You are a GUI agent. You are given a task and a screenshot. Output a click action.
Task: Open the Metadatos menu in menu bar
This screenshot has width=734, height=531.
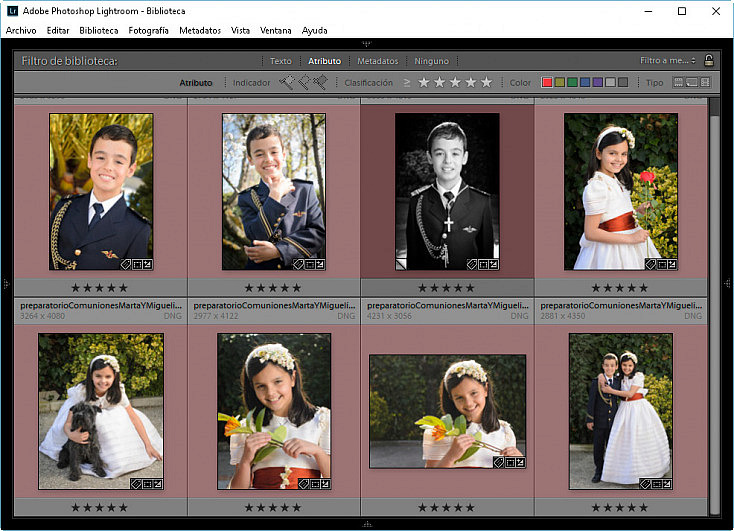point(200,30)
